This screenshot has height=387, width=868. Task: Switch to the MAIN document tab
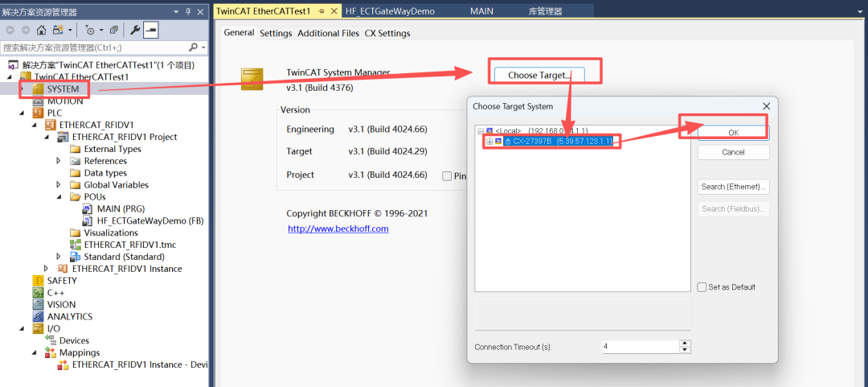[481, 11]
